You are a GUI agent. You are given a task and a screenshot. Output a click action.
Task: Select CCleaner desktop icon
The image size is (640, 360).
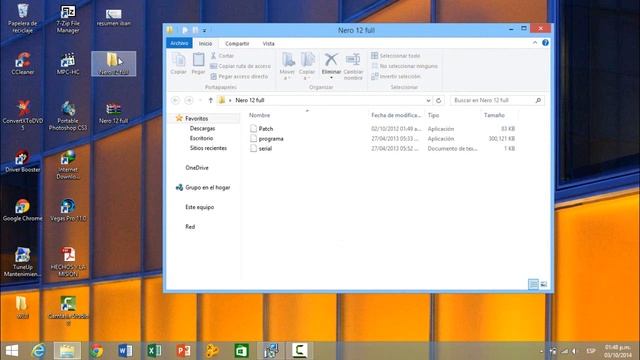[22, 64]
